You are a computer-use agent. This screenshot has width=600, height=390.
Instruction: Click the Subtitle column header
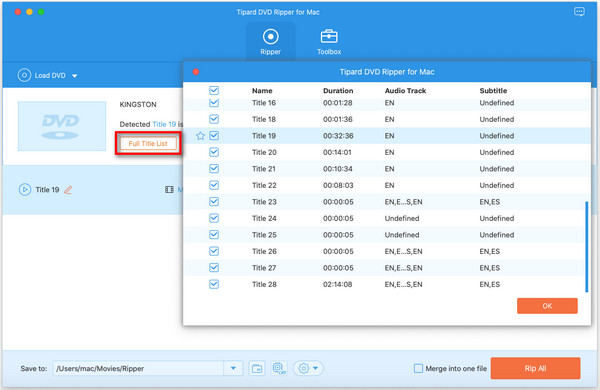coord(493,91)
